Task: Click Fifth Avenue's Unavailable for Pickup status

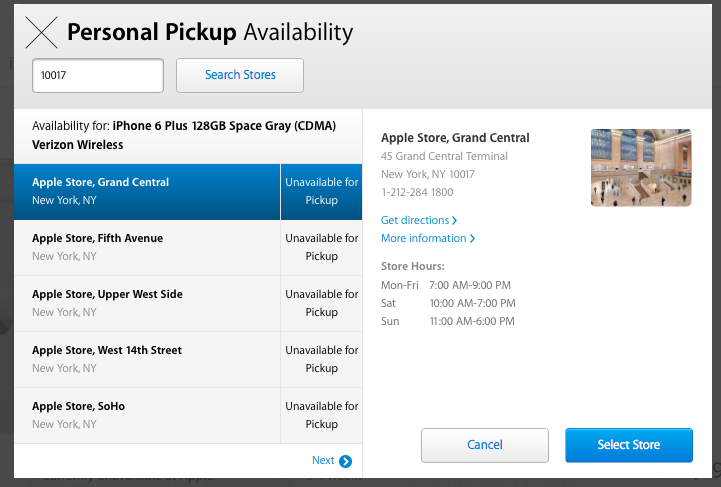Action: click(x=321, y=247)
